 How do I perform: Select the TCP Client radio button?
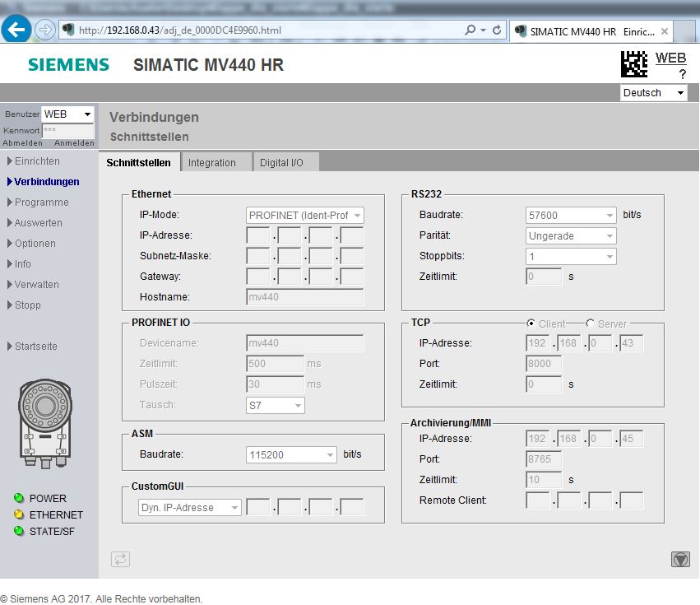point(531,323)
